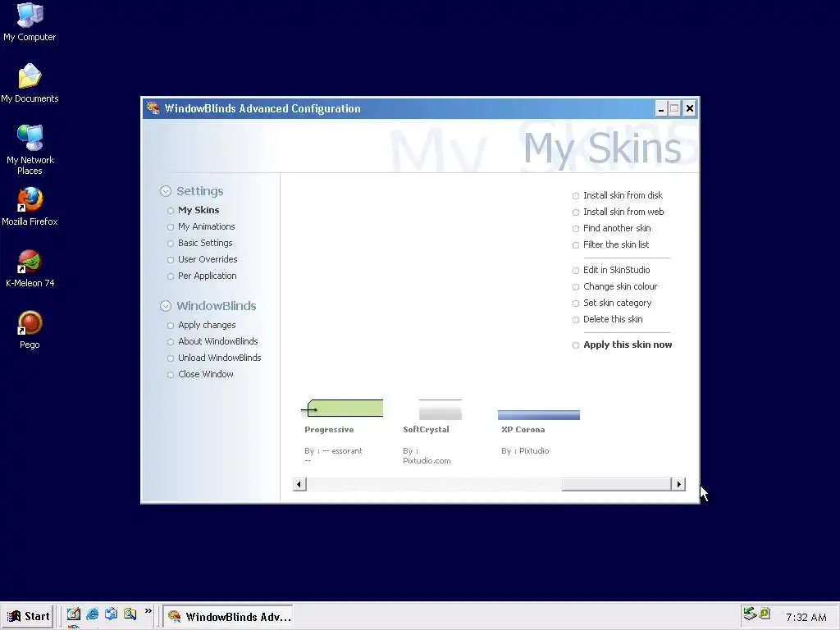Select My Skins in Settings
The height and width of the screenshot is (630, 840).
point(199,210)
